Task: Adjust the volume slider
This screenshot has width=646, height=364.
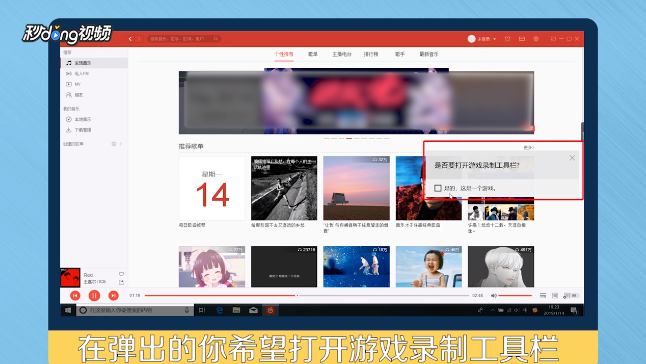Action: tap(515, 295)
